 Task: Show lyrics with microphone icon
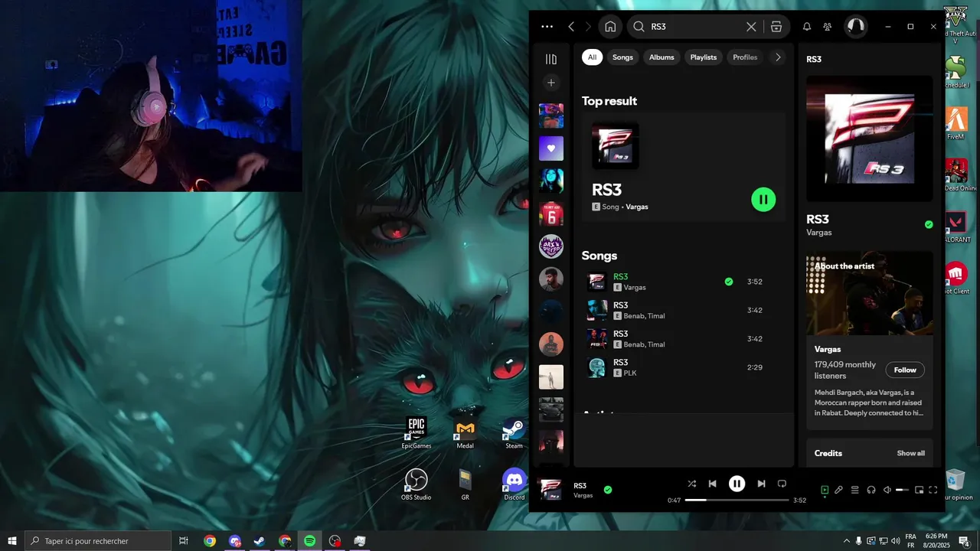point(839,490)
